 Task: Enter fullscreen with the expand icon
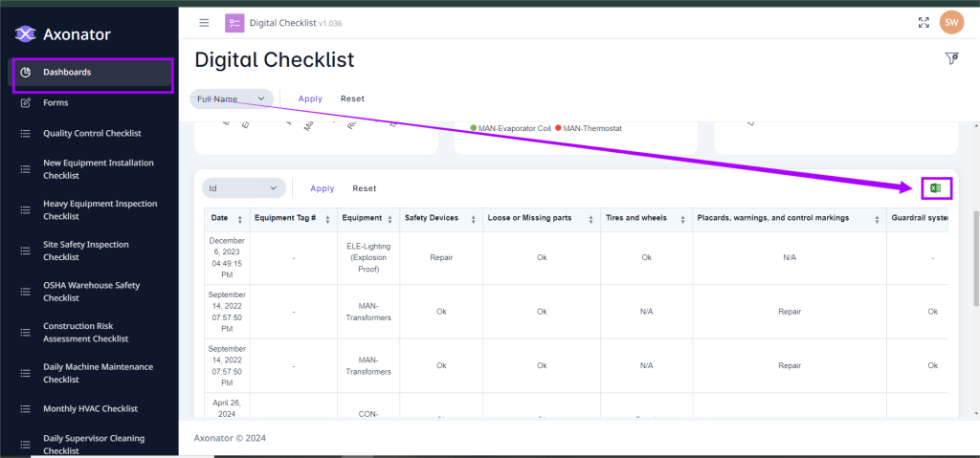(x=924, y=22)
